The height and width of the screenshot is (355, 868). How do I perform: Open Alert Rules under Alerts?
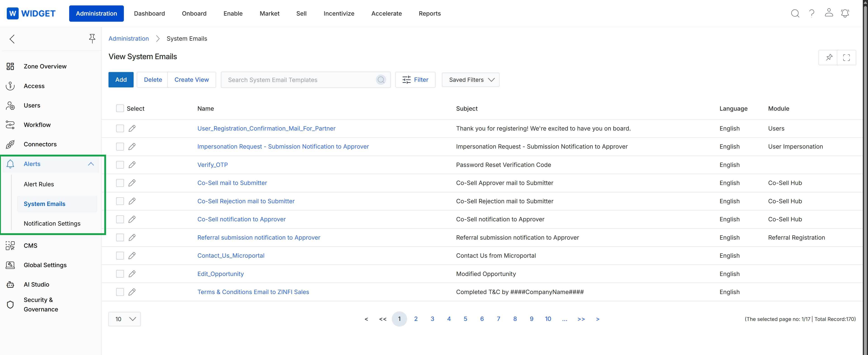tap(39, 184)
